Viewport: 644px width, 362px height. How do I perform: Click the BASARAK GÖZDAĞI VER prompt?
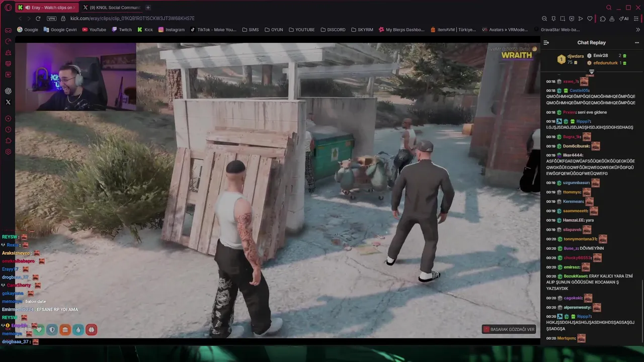508,329
